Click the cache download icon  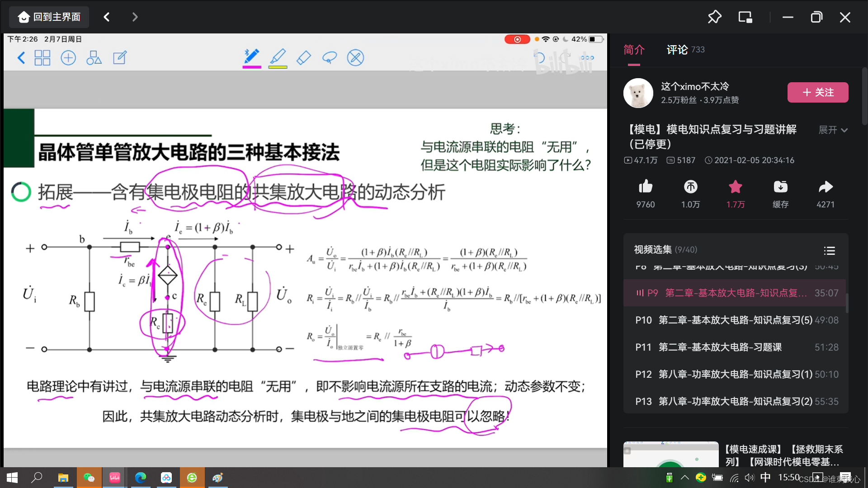[780, 187]
